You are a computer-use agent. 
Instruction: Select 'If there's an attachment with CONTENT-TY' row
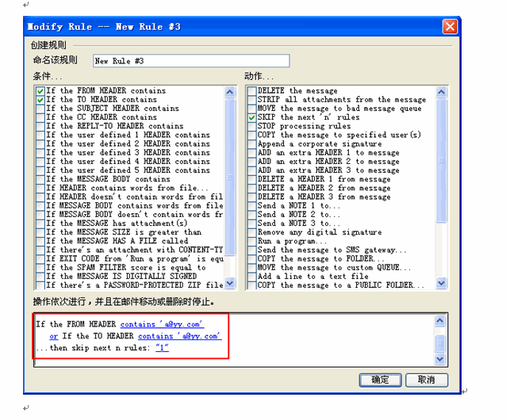pos(135,250)
